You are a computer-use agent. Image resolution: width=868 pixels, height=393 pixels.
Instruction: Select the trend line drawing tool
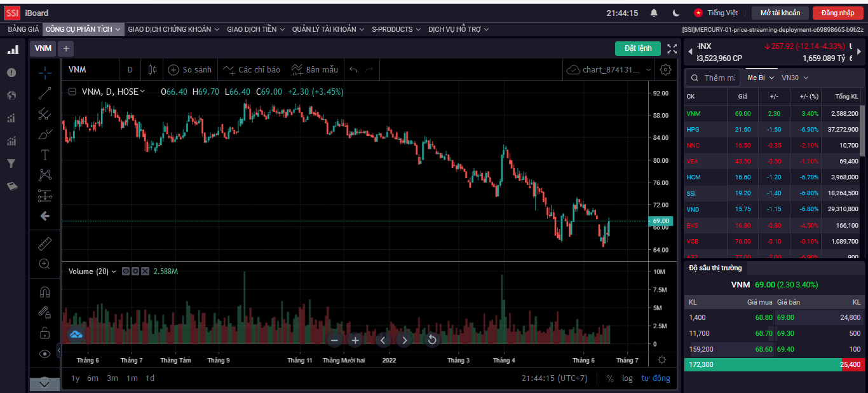tap(44, 93)
